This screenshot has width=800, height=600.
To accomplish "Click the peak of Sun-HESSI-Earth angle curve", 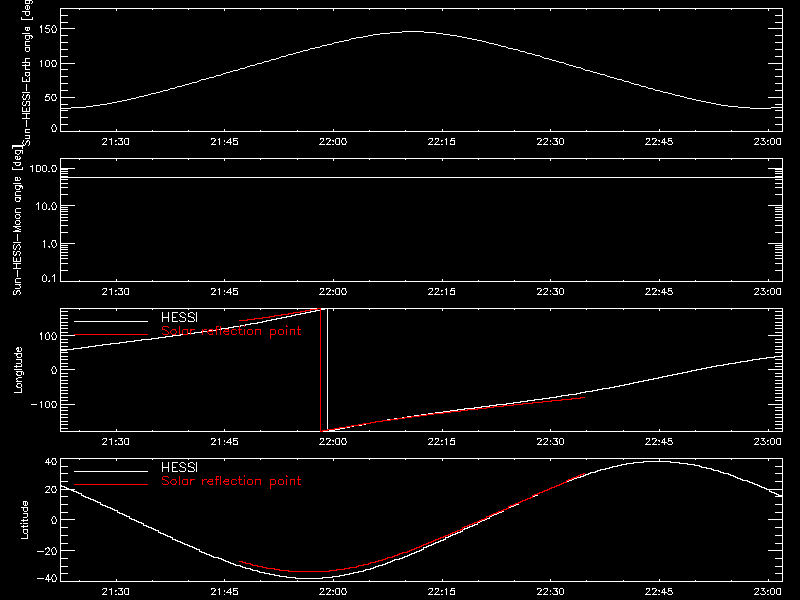I will 413,32.
